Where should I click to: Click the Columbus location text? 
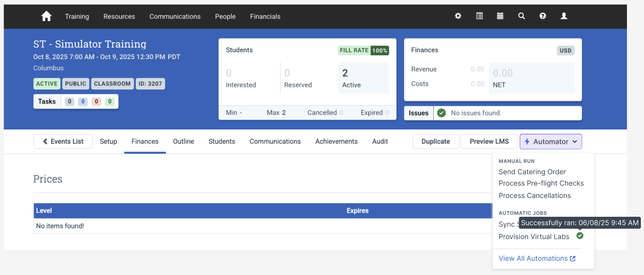coord(48,68)
